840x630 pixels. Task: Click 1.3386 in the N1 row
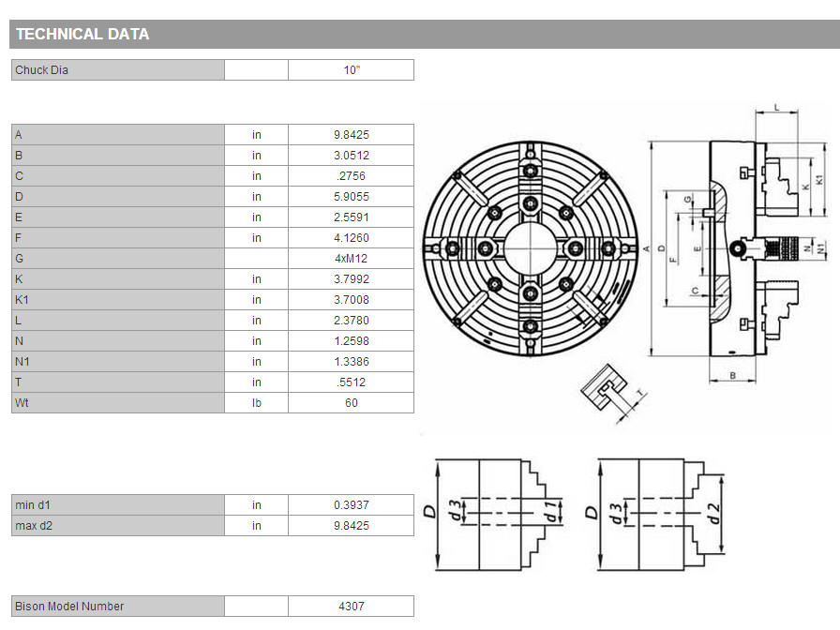pyautogui.click(x=352, y=362)
